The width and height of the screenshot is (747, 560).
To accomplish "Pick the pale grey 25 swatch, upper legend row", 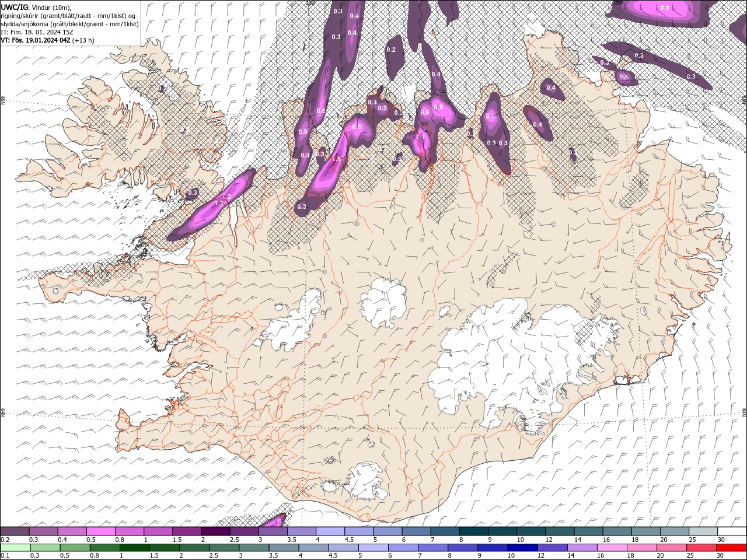I will tap(704, 531).
